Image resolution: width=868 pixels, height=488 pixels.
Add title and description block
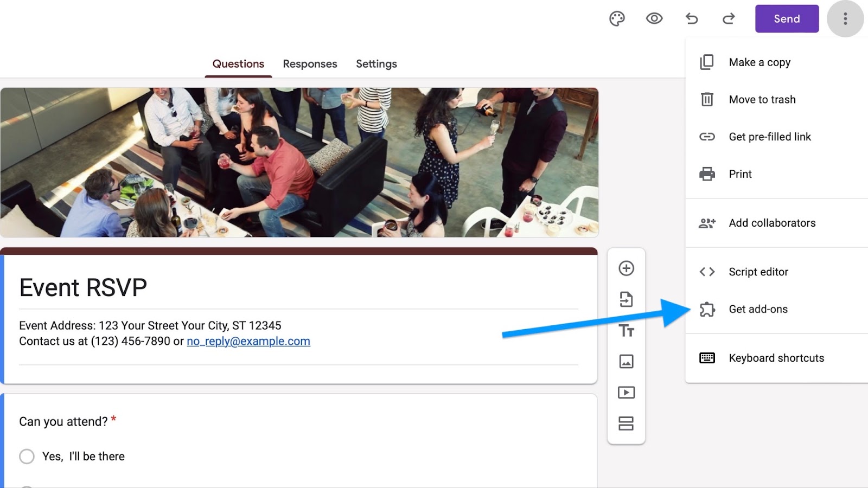coord(626,330)
